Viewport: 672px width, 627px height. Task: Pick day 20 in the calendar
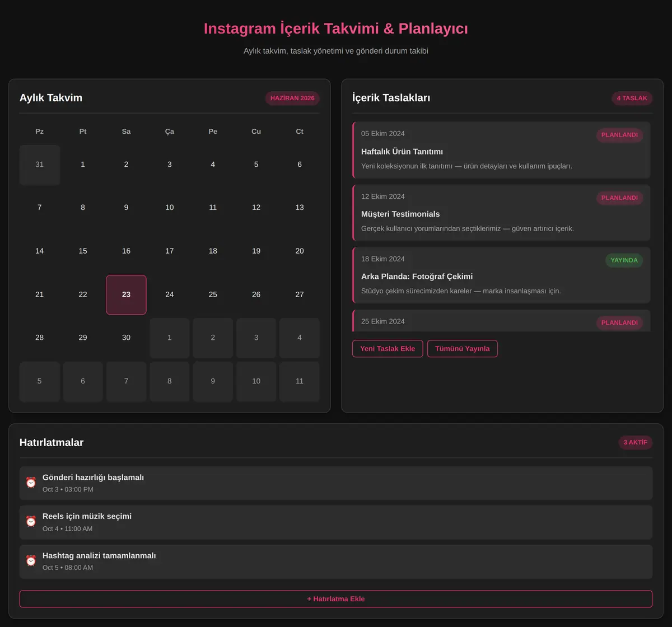(300, 251)
